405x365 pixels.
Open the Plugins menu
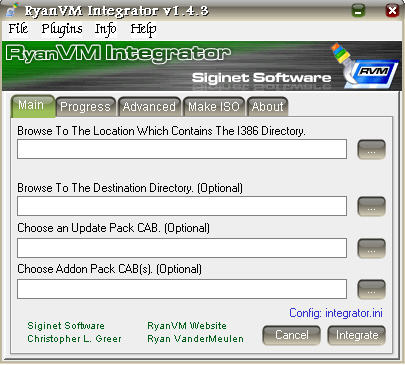point(62,29)
